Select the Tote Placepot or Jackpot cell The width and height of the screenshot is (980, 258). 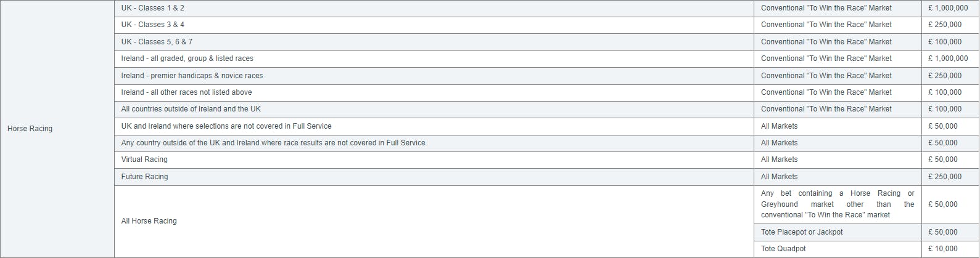coord(838,232)
